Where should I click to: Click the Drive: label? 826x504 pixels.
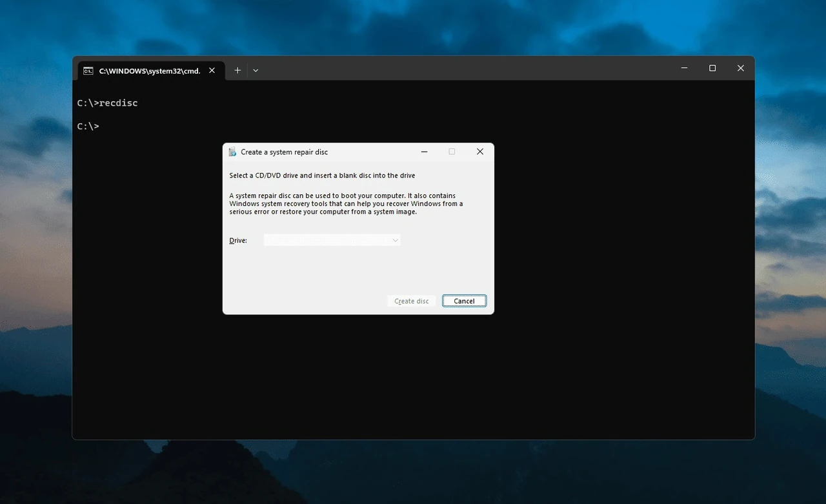point(238,240)
